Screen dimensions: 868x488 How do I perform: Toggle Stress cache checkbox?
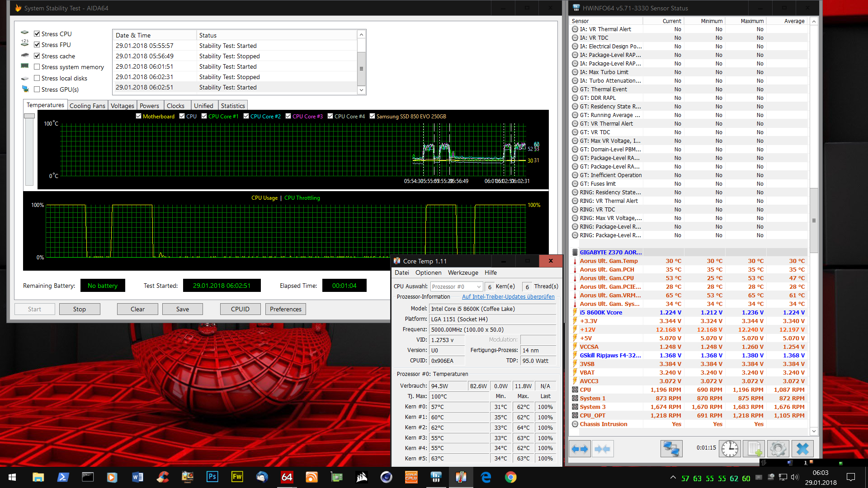[x=37, y=56]
